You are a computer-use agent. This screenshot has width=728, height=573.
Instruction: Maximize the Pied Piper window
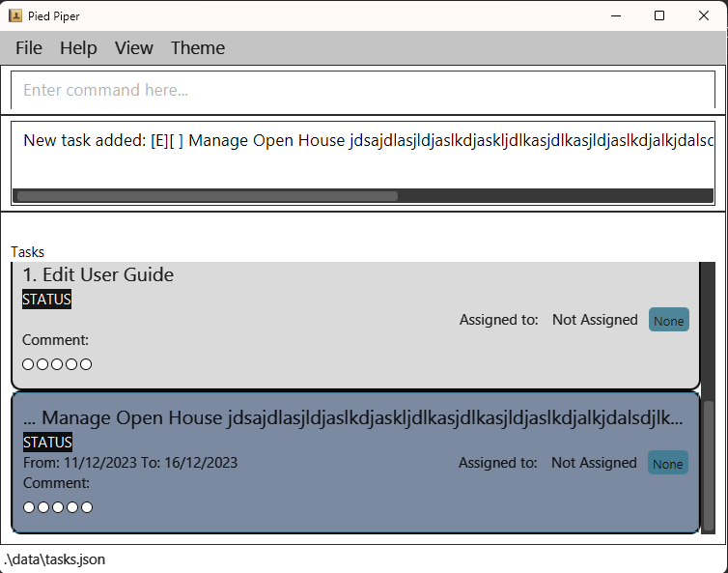click(659, 15)
